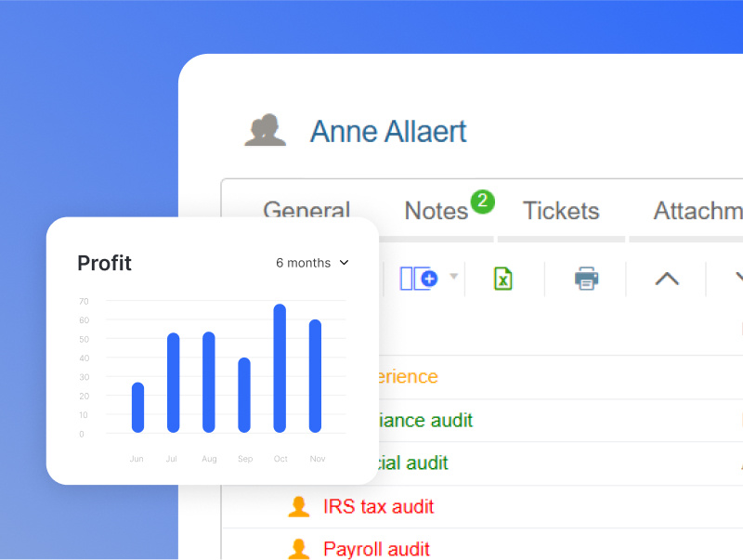Click the person icon beside IRS tax audit
The image size is (743, 560).
(x=299, y=506)
